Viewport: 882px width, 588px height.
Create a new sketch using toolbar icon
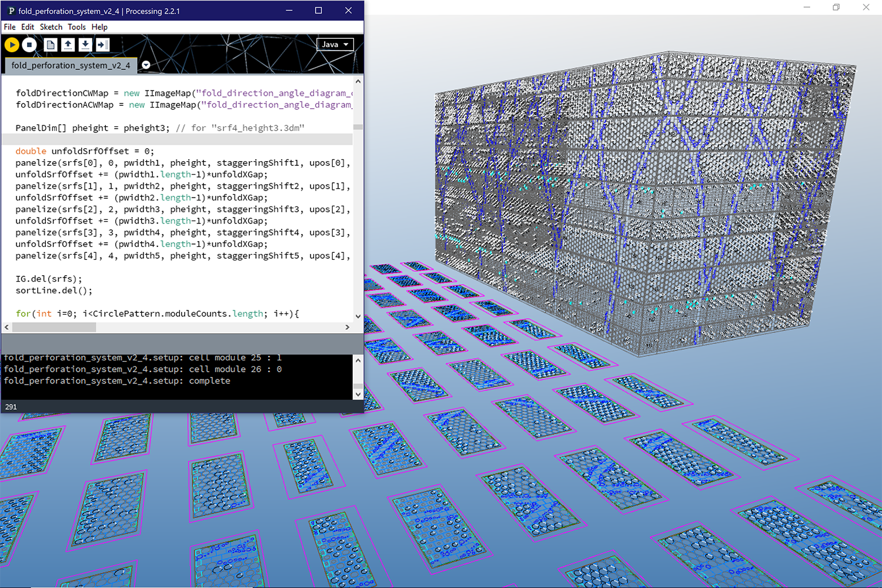[x=51, y=45]
